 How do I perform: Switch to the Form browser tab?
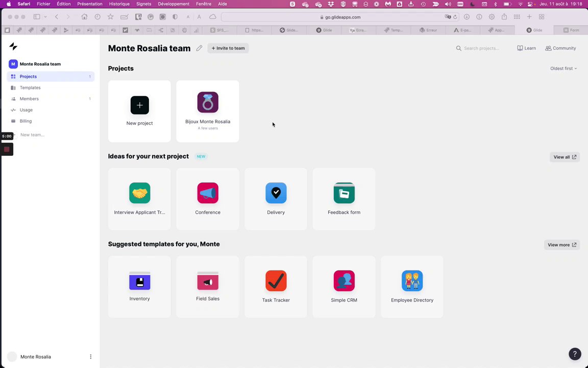[571, 30]
